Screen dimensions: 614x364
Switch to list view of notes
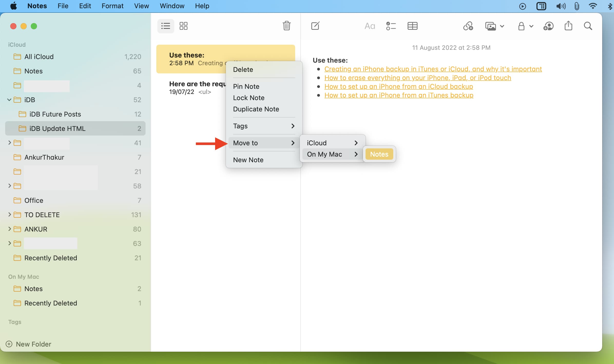[x=166, y=26]
